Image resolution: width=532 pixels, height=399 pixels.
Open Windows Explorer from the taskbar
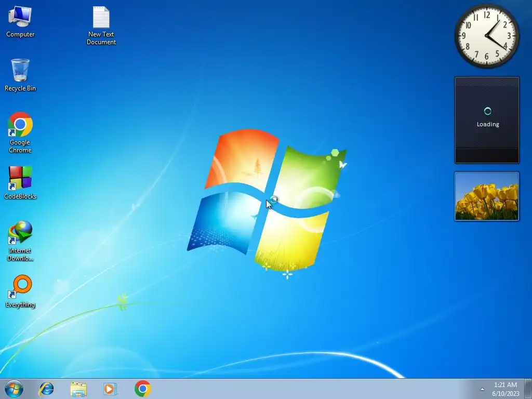click(x=78, y=389)
